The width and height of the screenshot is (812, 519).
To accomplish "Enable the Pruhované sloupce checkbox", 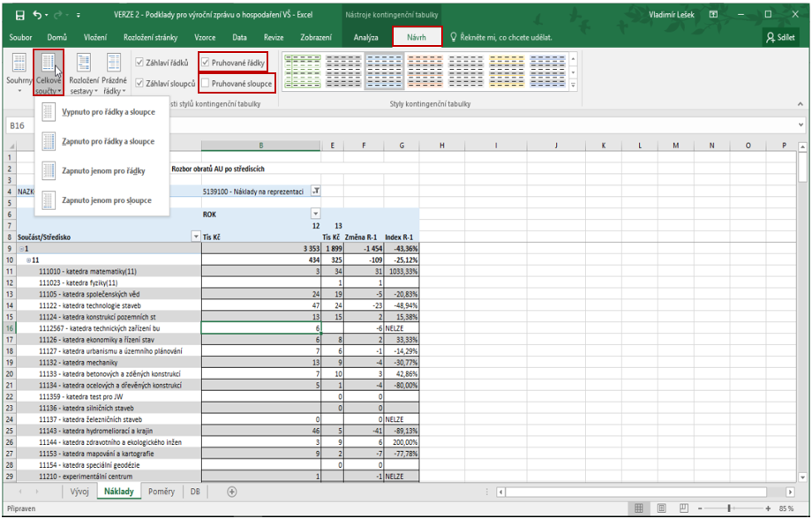I will (x=206, y=83).
